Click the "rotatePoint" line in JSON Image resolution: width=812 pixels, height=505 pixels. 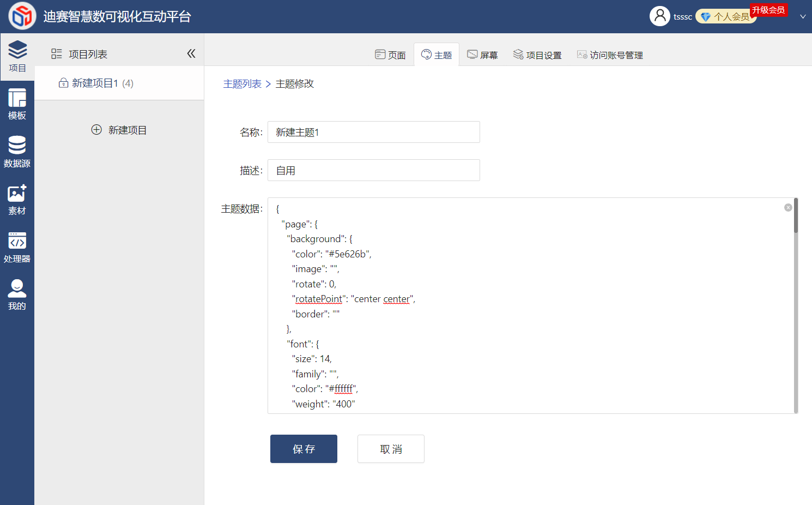point(354,299)
